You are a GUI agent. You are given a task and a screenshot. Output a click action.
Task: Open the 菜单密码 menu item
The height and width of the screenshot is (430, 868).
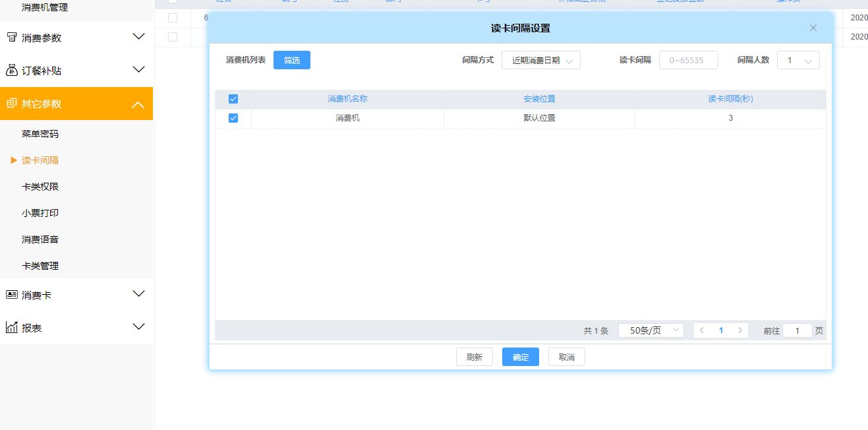(40, 134)
